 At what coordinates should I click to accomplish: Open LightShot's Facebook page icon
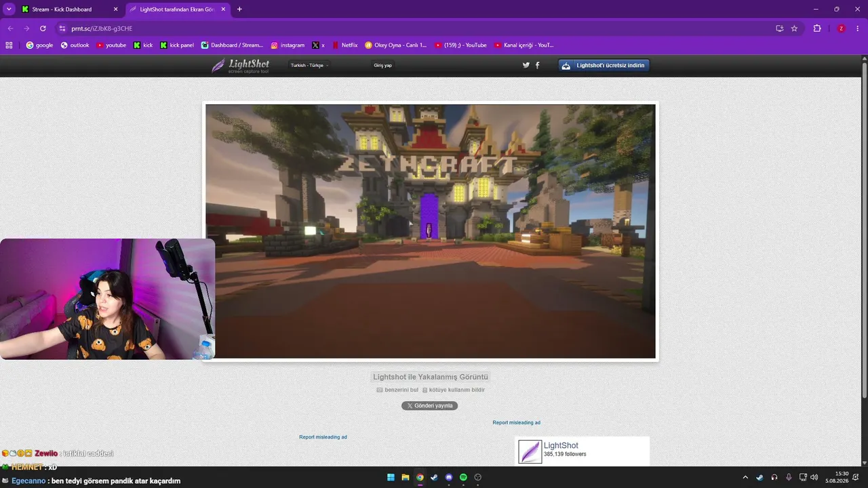pos(538,65)
